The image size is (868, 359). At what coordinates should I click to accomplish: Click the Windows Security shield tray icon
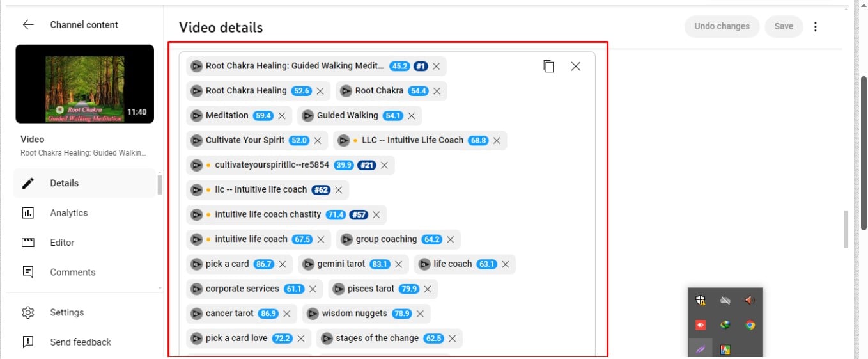coord(701,300)
